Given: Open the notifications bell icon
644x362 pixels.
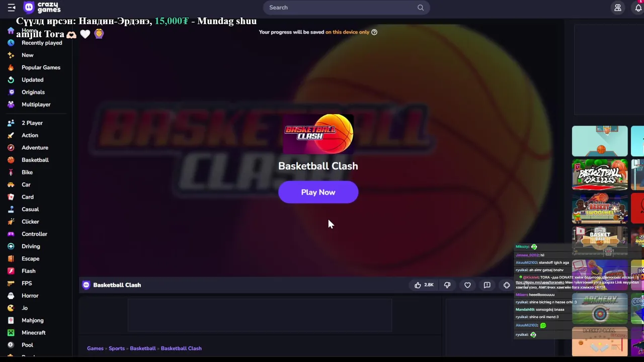Looking at the screenshot, I should point(638,8).
